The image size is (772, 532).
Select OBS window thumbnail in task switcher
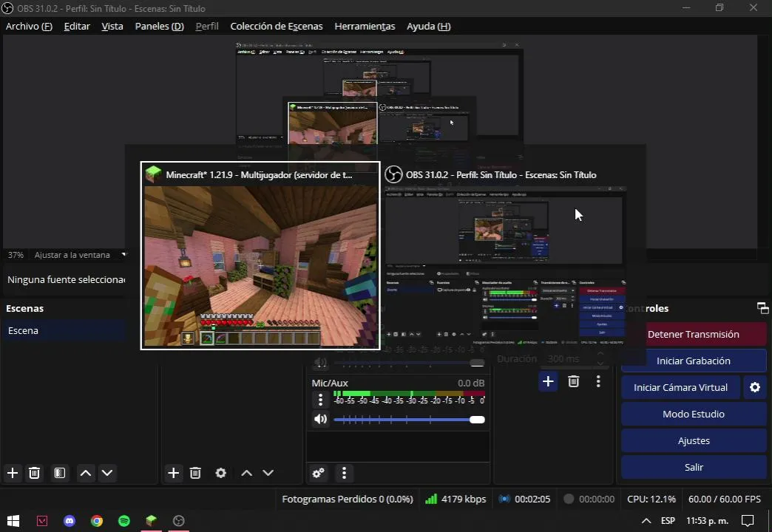click(x=506, y=256)
